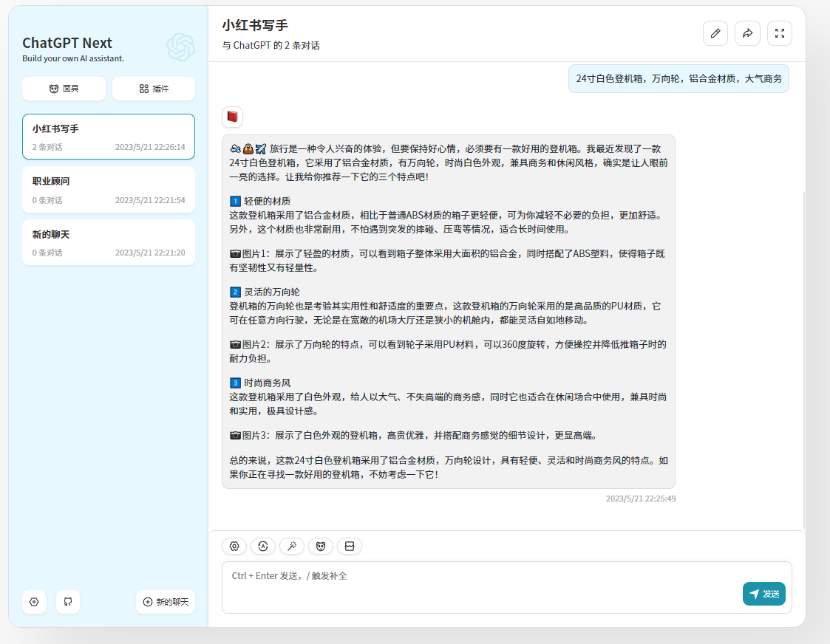Select the 职业顾问 conversation
The image size is (830, 644).
(x=109, y=190)
